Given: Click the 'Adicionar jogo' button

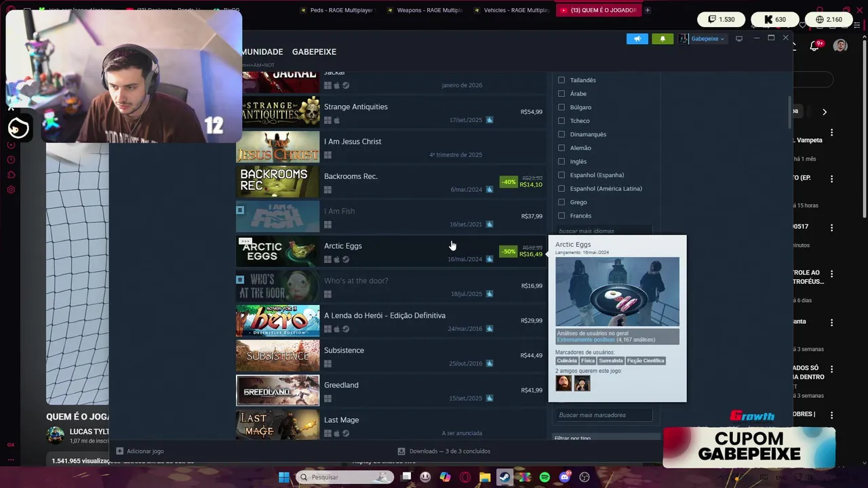Looking at the screenshot, I should click(x=140, y=451).
